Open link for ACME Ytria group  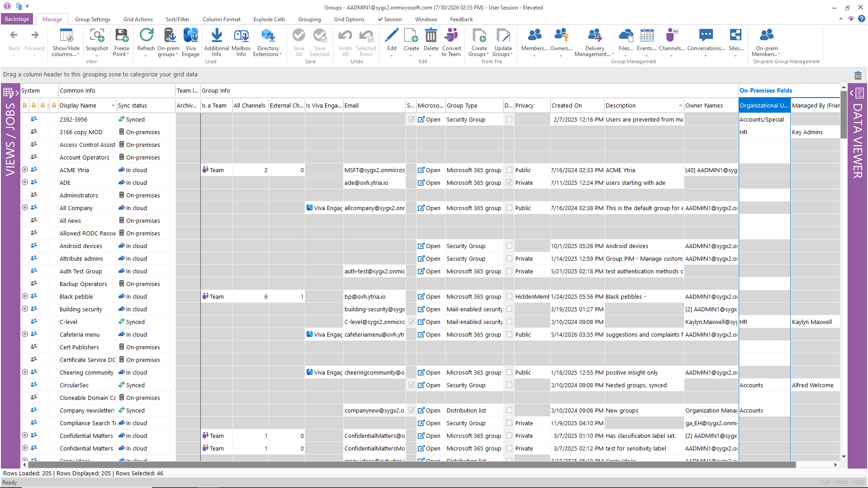[429, 170]
